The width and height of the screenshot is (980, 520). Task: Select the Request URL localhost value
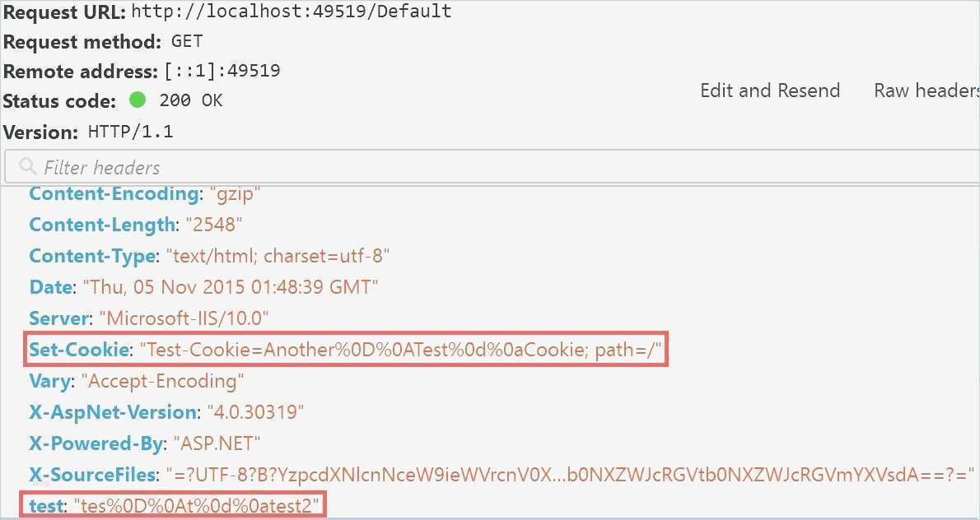pyautogui.click(x=292, y=12)
